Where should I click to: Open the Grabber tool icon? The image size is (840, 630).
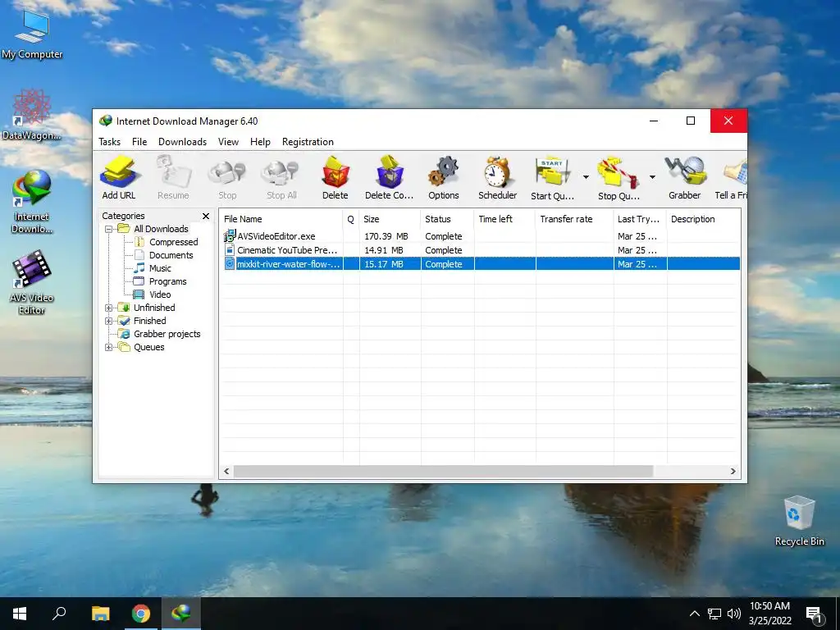tap(685, 178)
